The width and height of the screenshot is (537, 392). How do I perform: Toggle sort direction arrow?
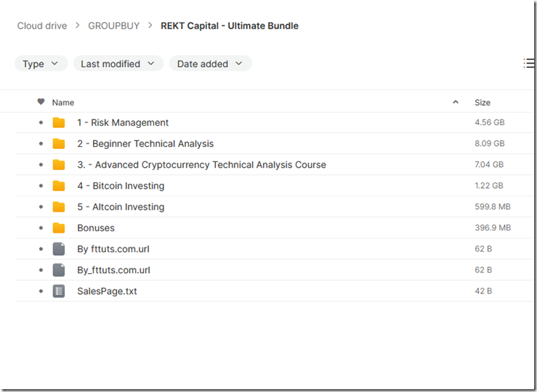click(455, 102)
